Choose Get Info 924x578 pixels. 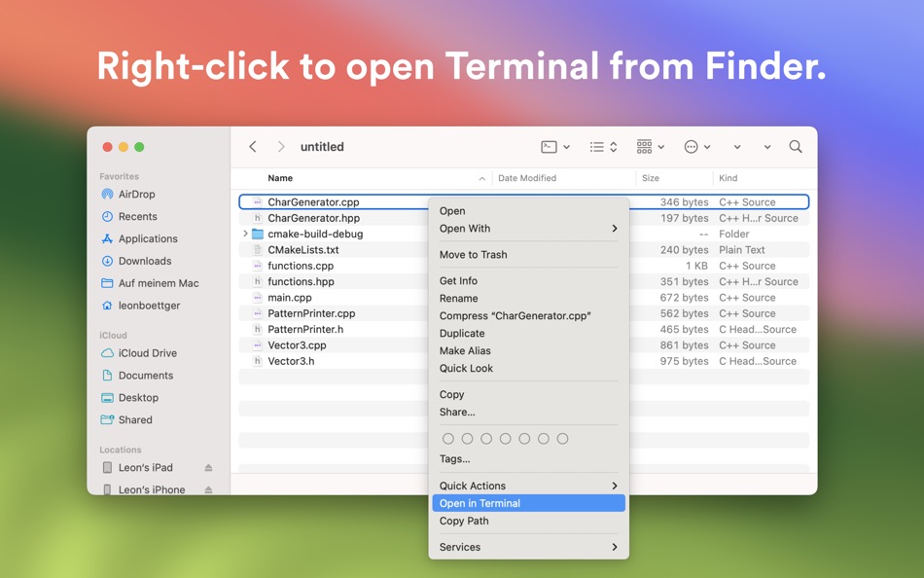tap(528, 281)
